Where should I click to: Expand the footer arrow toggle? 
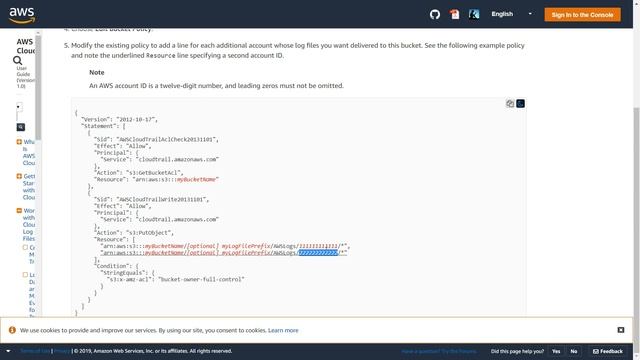tap(8, 351)
